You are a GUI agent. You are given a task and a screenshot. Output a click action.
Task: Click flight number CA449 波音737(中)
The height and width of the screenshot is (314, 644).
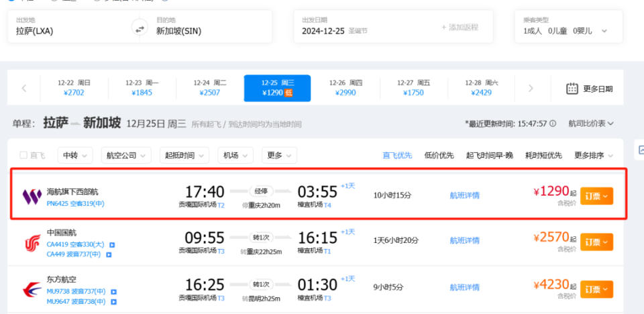coord(74,254)
